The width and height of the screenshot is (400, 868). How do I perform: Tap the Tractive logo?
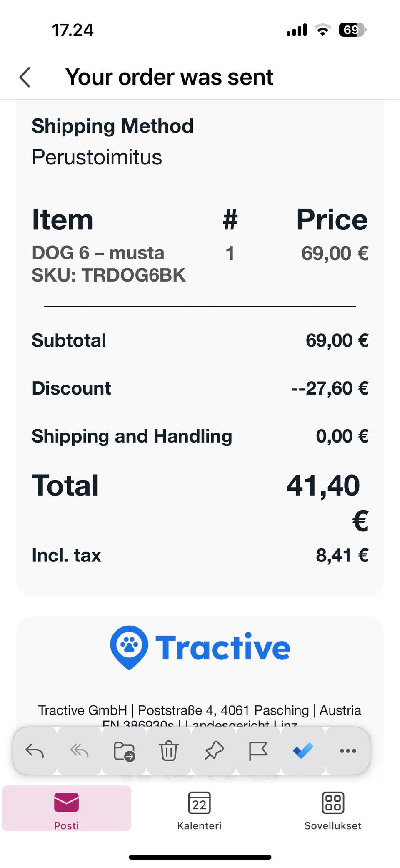tap(200, 647)
